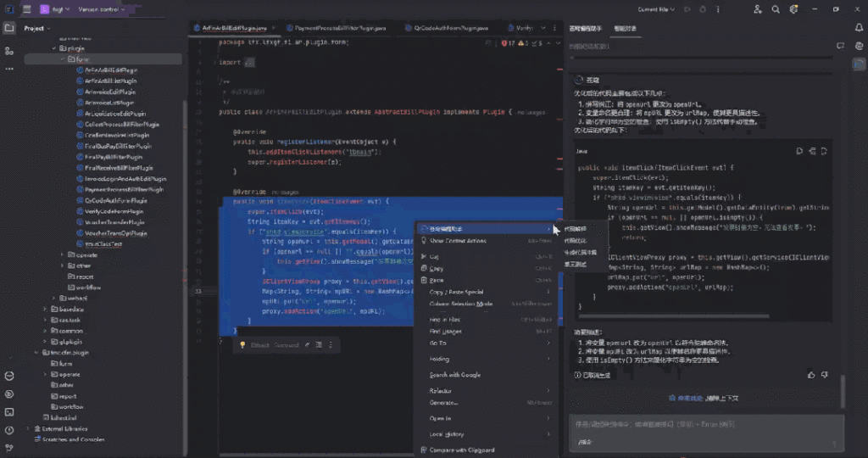Select Show Context Actions in context menu
The image size is (868, 458).
[458, 241]
